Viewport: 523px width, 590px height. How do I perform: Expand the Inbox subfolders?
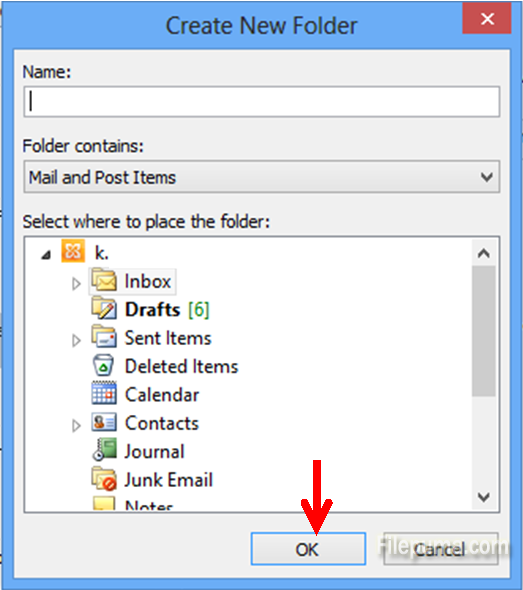coord(76,283)
